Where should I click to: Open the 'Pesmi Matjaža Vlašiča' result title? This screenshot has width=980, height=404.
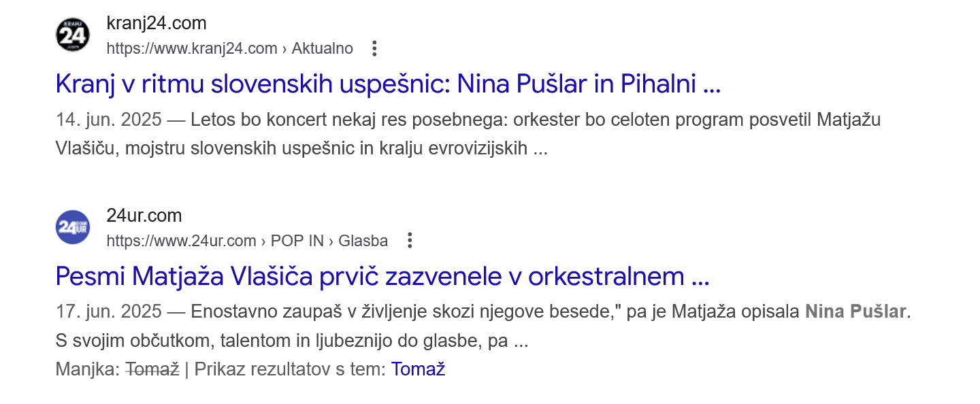click(382, 276)
